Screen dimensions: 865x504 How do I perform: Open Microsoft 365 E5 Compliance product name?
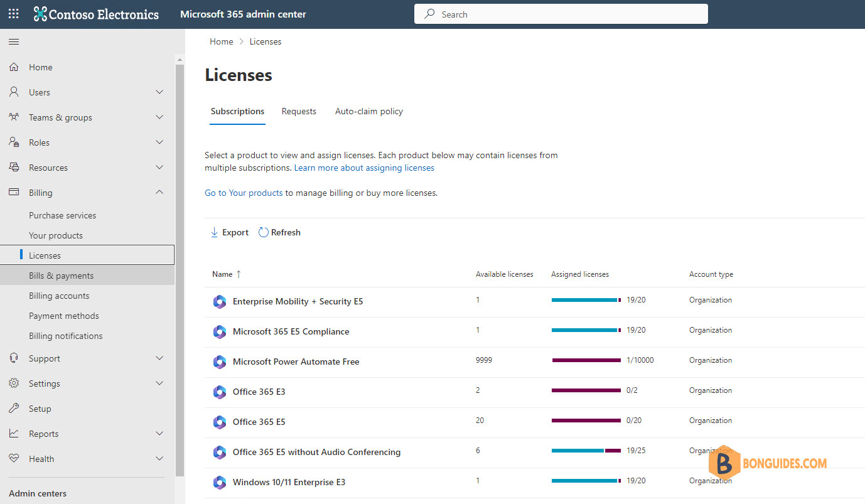click(291, 331)
